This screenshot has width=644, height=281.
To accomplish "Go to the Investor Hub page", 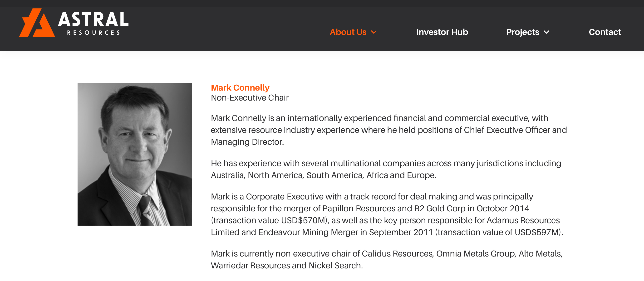I will coord(442,32).
